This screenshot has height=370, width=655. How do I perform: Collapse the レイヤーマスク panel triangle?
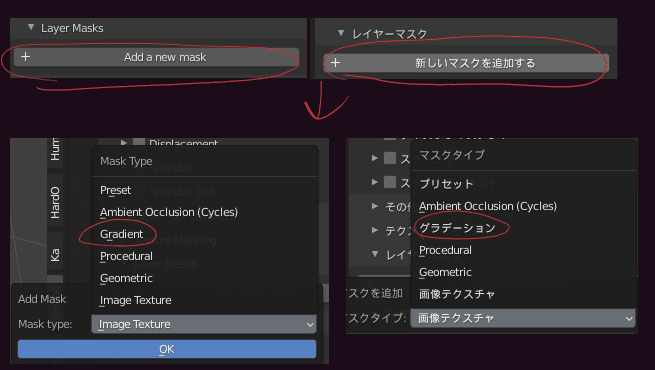pos(341,33)
